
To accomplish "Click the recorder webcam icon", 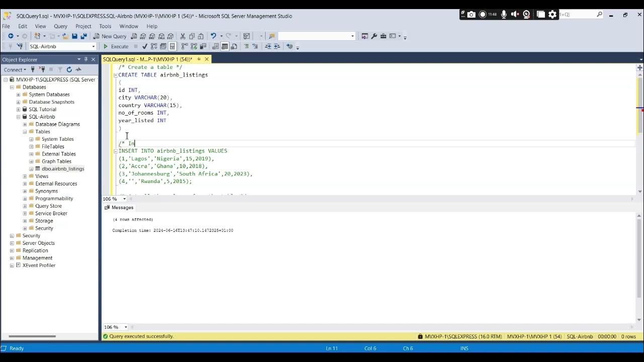I will (527, 15).
